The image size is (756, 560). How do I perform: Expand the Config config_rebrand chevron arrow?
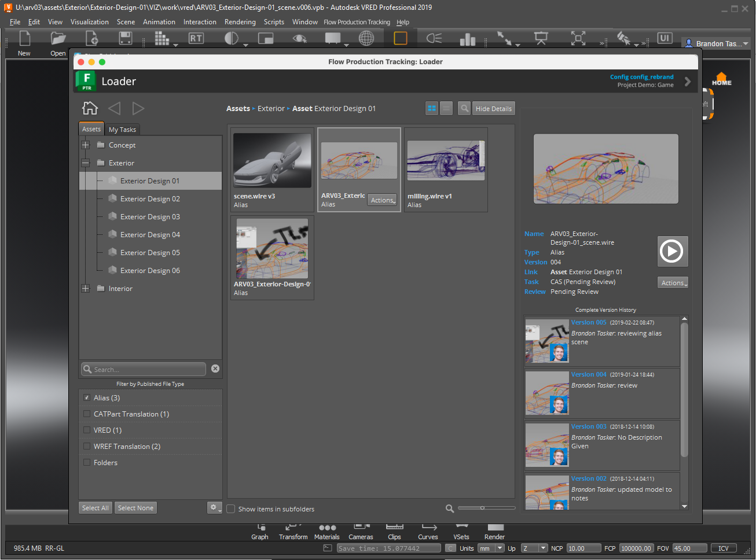688,82
